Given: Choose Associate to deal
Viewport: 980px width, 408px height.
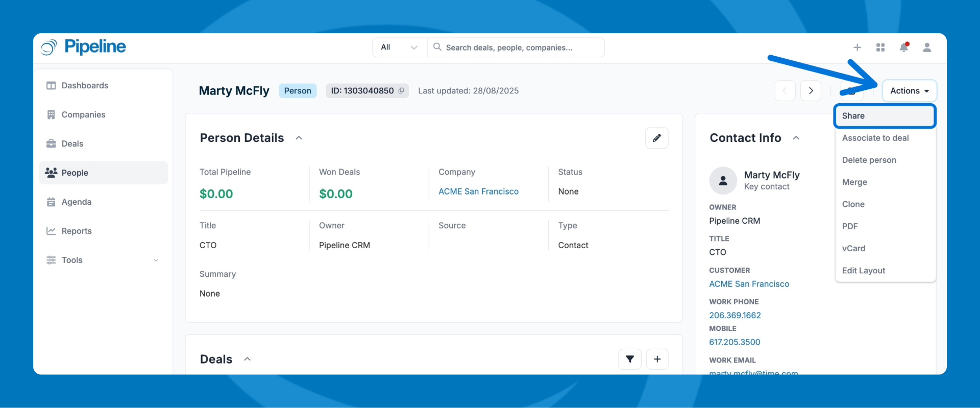Looking at the screenshot, I should click(885, 138).
